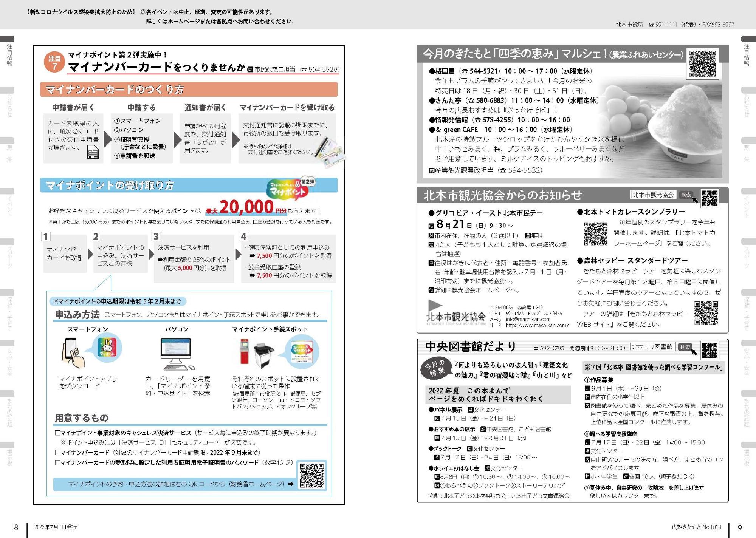The image size is (756, 538).
Task: Click the マイナンバーカード sample image
Action: (x=330, y=152)
